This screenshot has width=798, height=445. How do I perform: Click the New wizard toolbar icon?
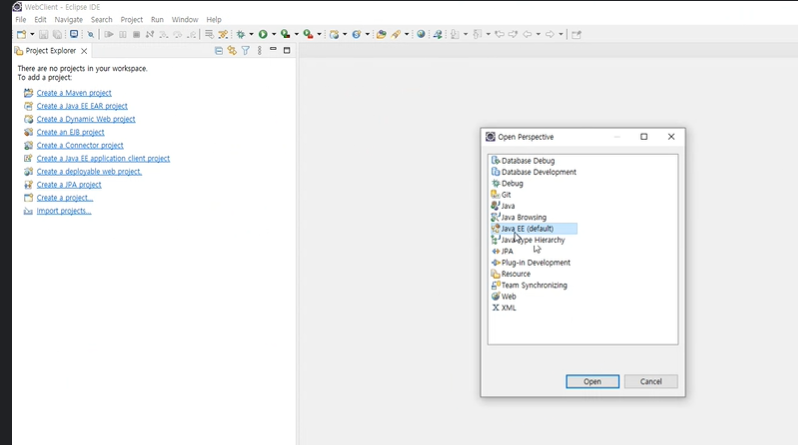tap(21, 35)
